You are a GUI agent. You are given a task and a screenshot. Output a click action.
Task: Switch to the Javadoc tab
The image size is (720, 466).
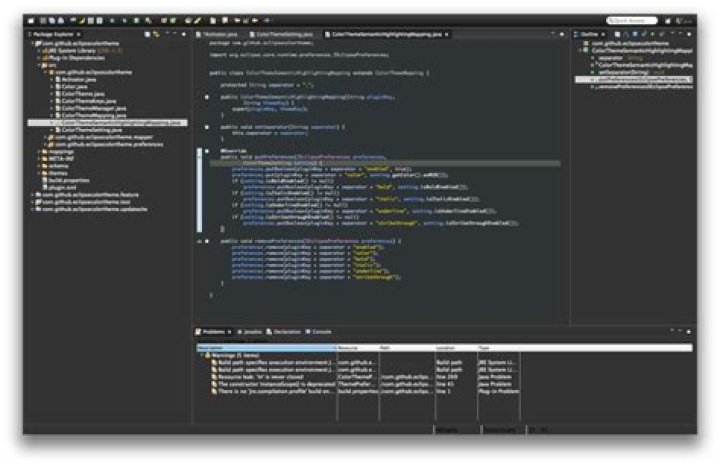click(250, 331)
